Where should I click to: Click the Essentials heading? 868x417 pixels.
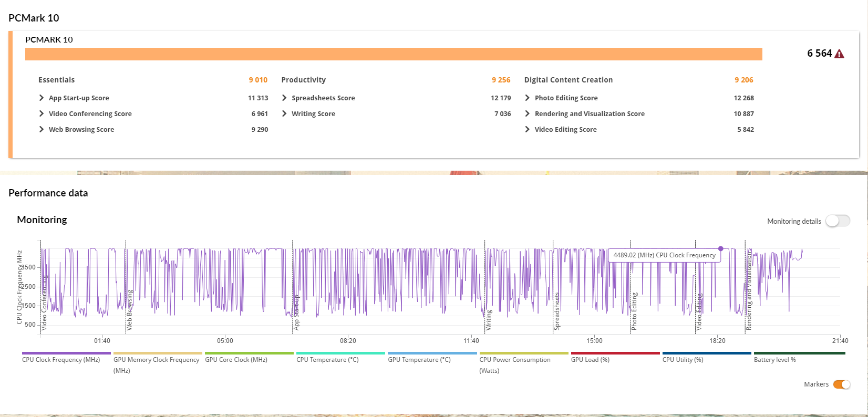pyautogui.click(x=57, y=80)
